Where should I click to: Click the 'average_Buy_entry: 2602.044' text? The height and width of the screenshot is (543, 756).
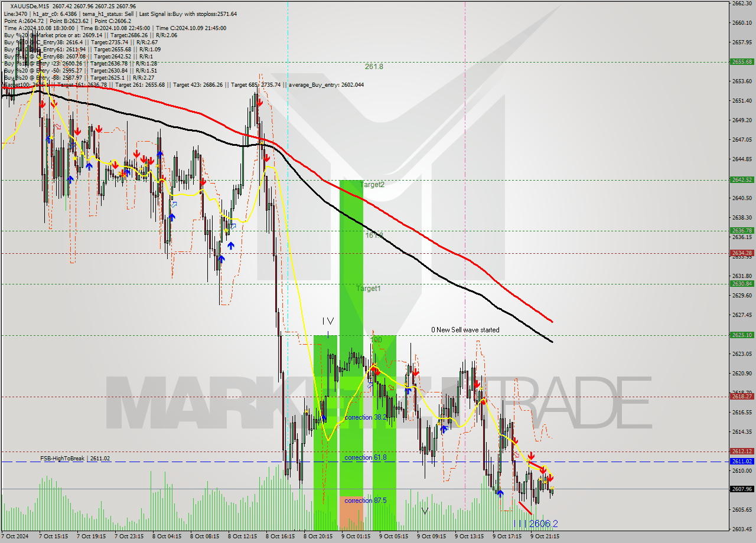326,85
